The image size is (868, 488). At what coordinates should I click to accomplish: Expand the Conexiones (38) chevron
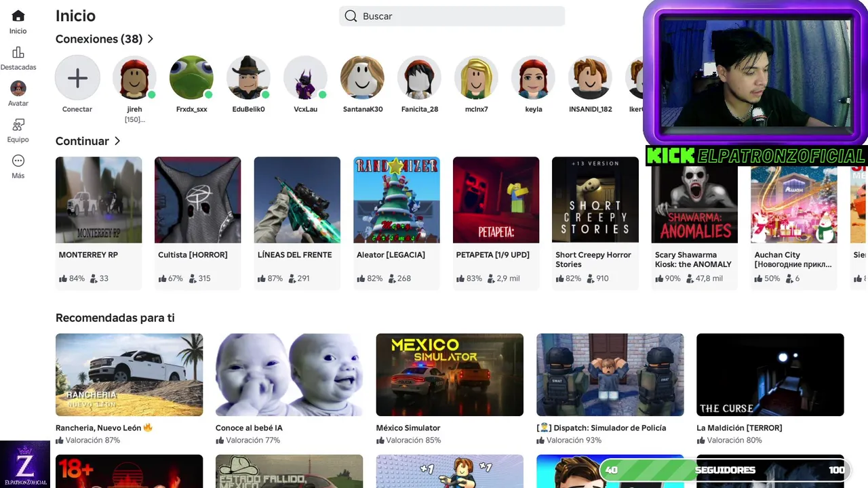[x=151, y=39]
